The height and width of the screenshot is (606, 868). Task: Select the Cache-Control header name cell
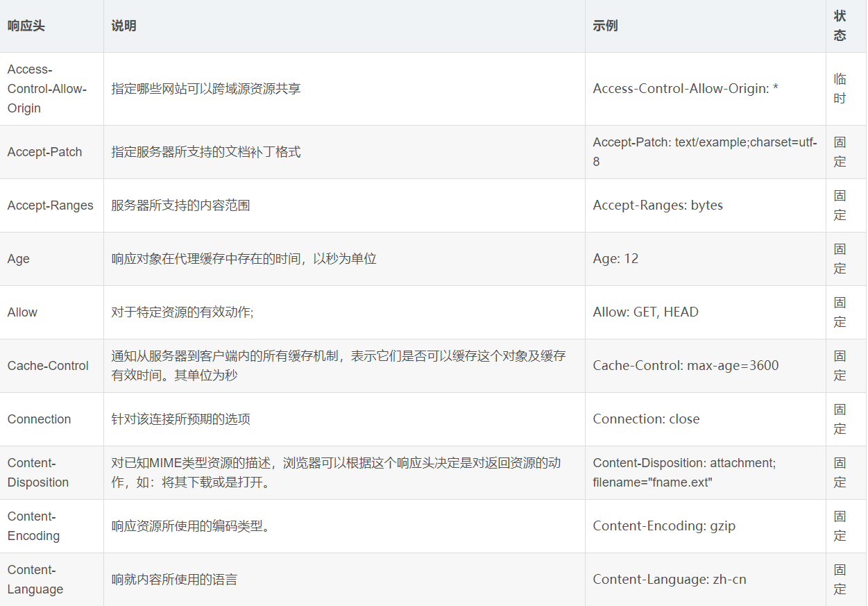click(x=48, y=366)
